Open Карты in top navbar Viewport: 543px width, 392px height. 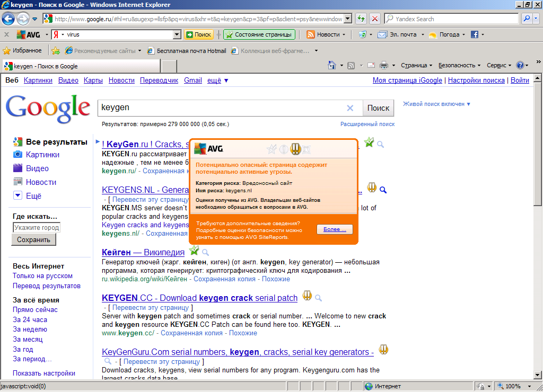pos(93,81)
